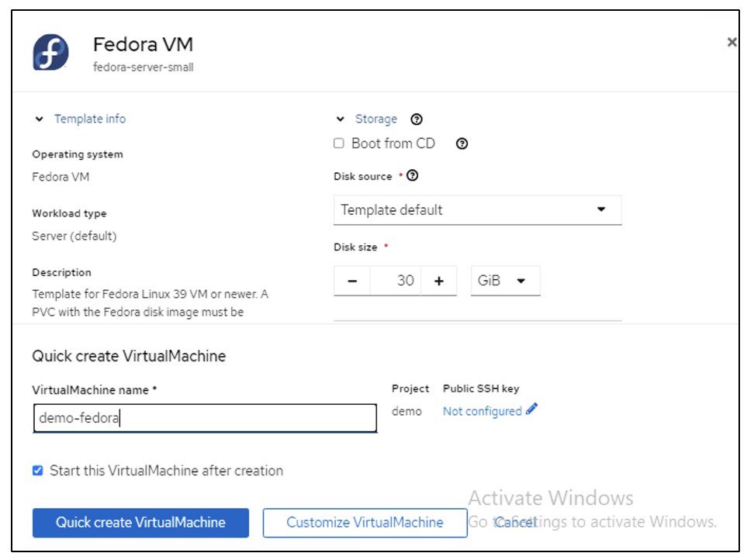Decrease disk size with minus button

coord(352,281)
